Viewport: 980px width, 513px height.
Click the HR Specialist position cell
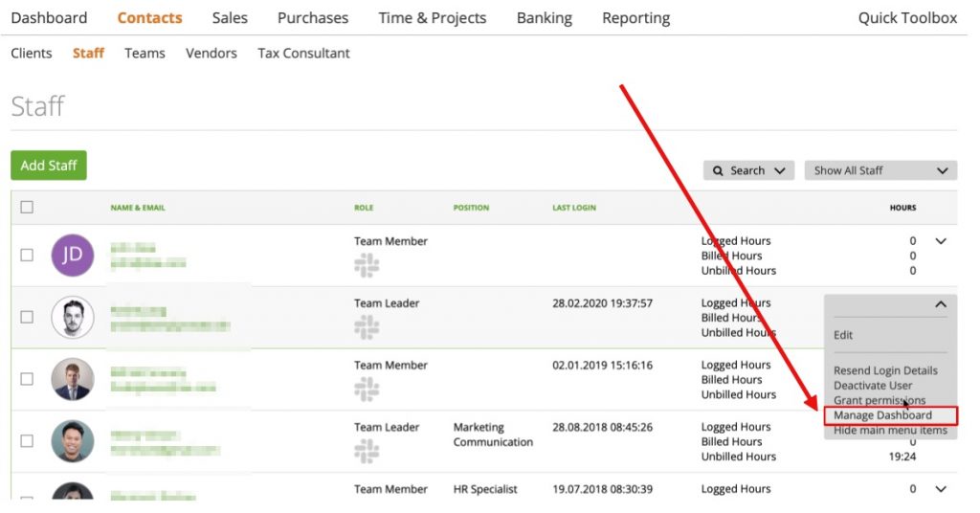pyautogui.click(x=485, y=489)
